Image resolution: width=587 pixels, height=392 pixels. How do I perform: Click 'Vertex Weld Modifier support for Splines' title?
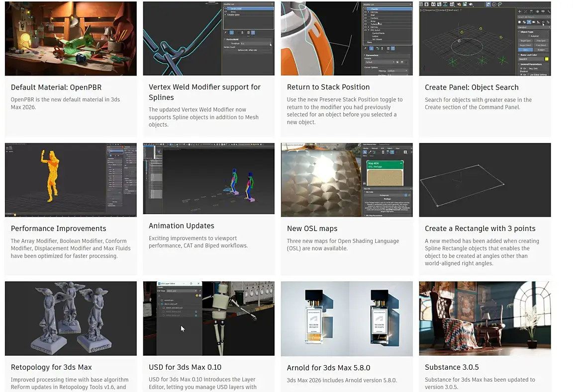204,92
